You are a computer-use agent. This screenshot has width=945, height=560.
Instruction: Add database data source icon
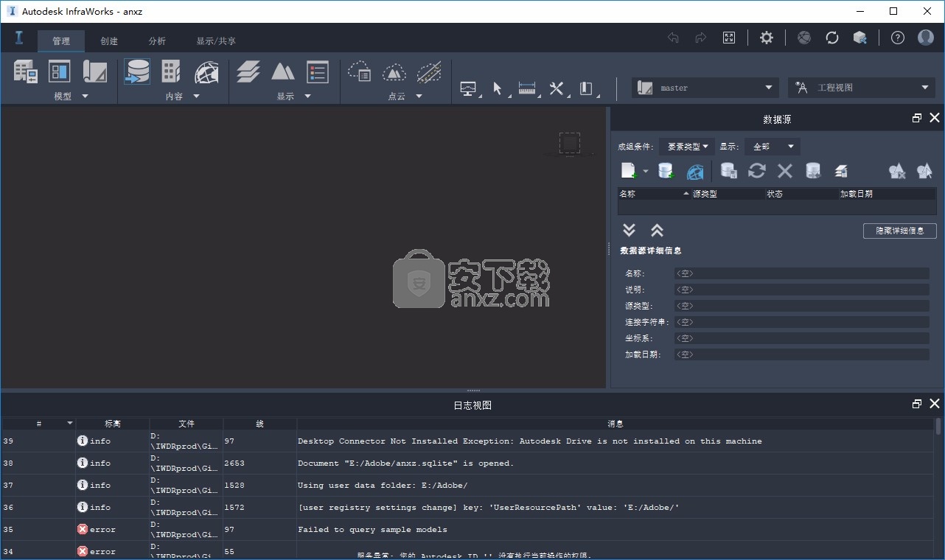pyautogui.click(x=666, y=171)
